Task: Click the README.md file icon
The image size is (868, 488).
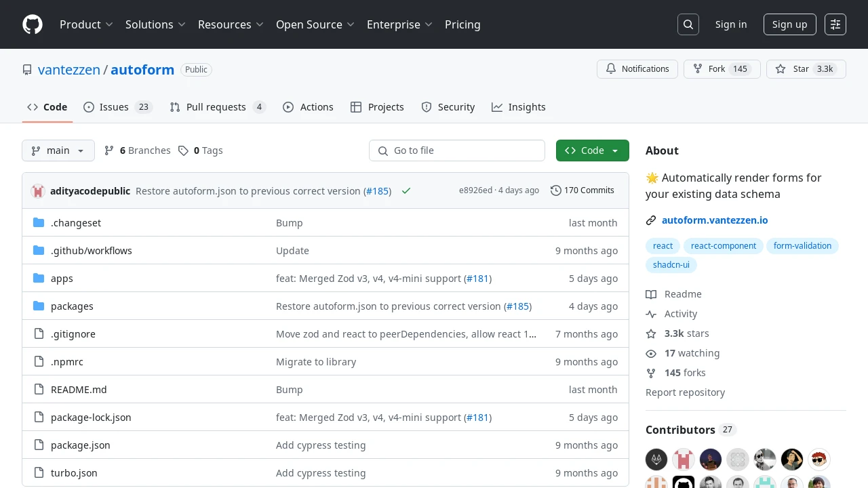Action: tap(39, 390)
